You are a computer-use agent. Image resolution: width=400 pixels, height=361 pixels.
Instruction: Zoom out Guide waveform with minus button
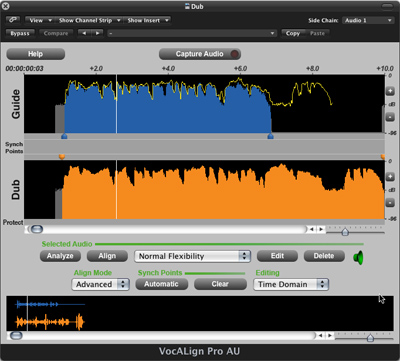coord(390,117)
